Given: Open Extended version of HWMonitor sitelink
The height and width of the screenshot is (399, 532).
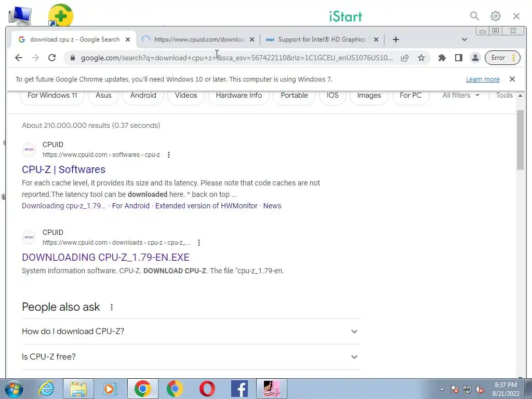Looking at the screenshot, I should point(206,206).
